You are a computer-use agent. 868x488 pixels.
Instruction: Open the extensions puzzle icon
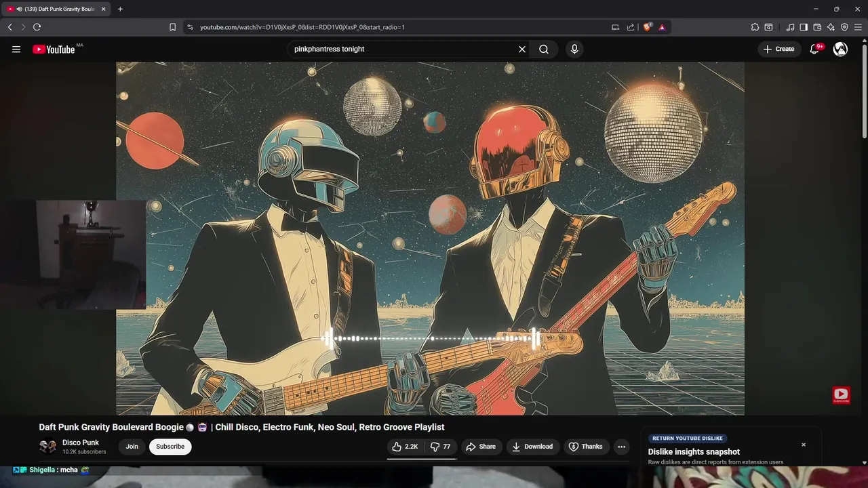[x=755, y=27]
